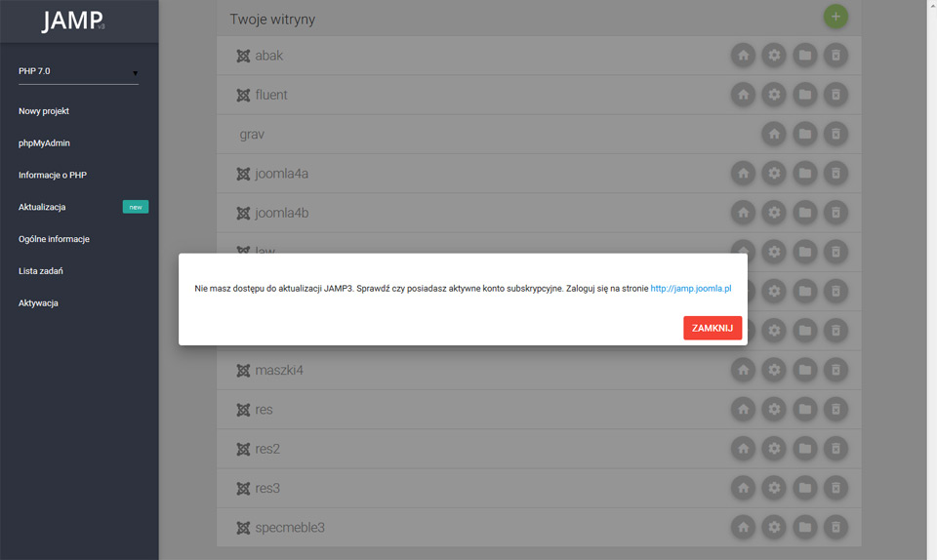Go to Informacje o PHP
The width and height of the screenshot is (937, 560).
click(53, 175)
